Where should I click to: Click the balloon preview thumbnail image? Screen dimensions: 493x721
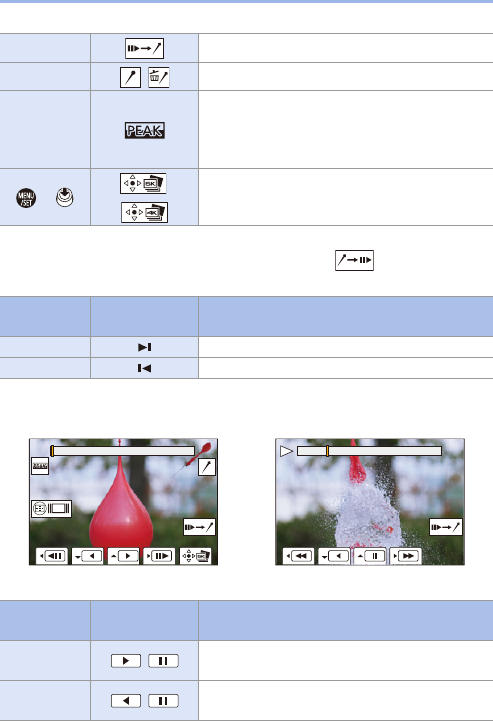tap(123, 502)
